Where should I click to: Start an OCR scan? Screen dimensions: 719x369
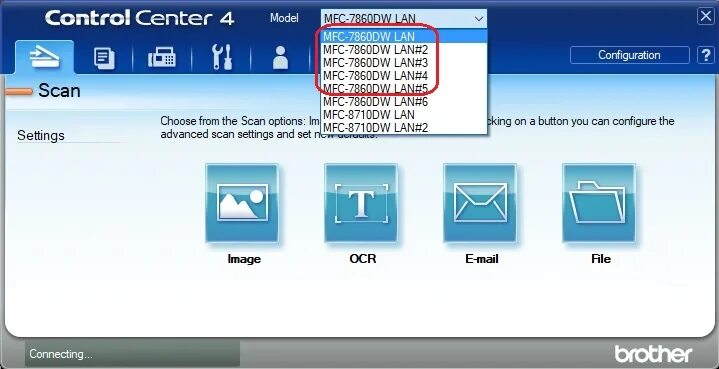coord(361,203)
